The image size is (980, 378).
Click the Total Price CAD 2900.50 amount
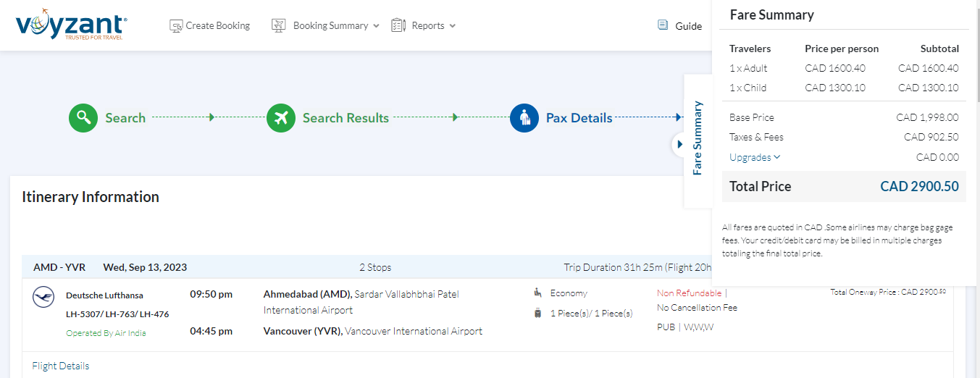pos(919,187)
